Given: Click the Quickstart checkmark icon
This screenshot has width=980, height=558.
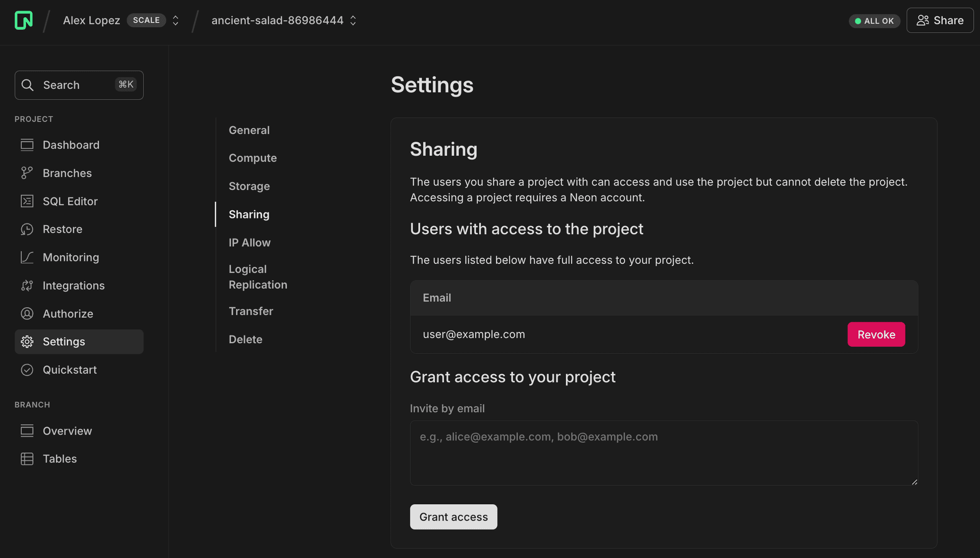Looking at the screenshot, I should coord(27,370).
